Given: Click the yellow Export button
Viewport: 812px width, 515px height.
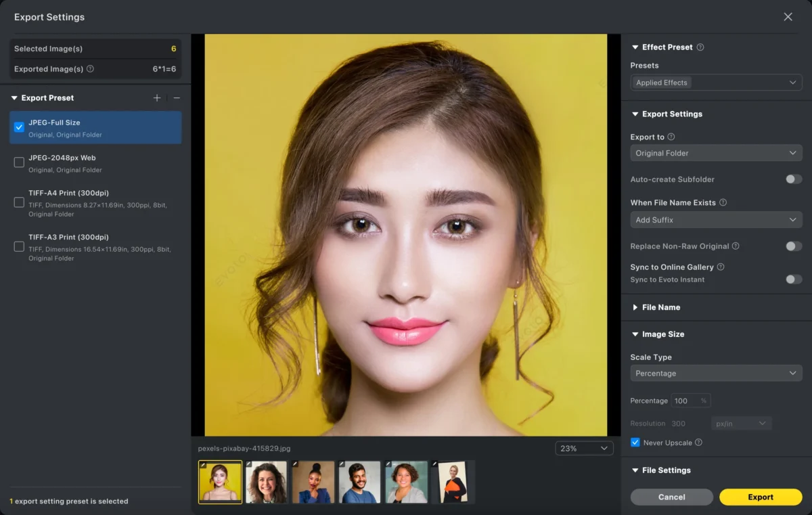Looking at the screenshot, I should click(x=761, y=497).
